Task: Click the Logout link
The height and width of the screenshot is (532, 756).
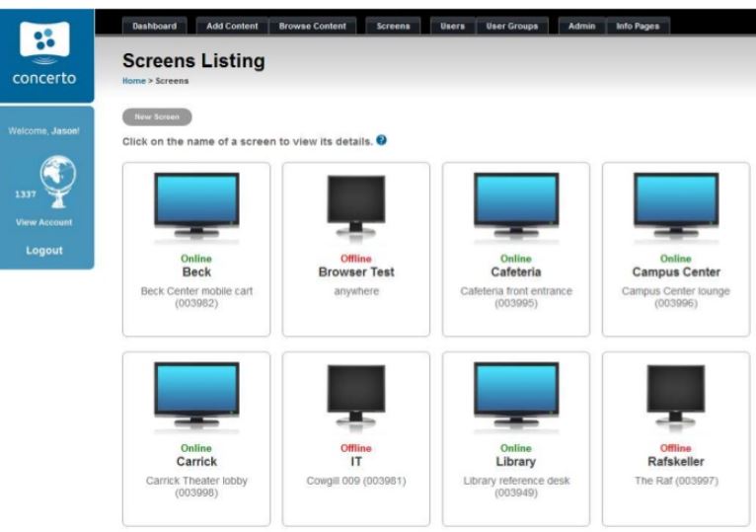Action: [x=44, y=251]
